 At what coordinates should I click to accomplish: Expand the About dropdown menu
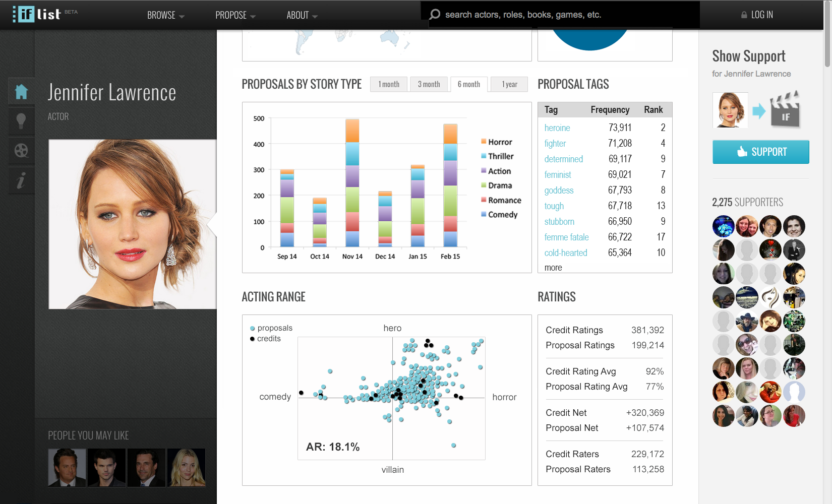tap(302, 16)
